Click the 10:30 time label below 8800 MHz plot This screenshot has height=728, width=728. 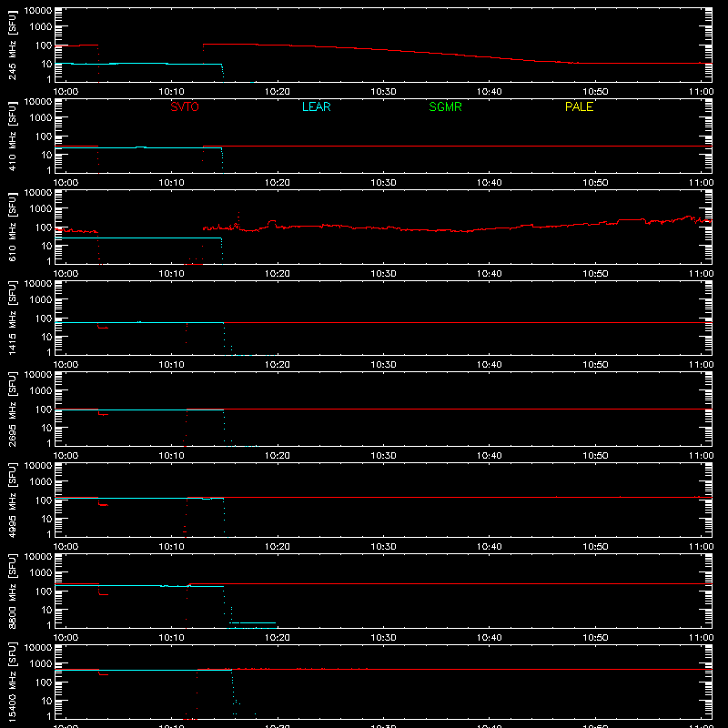coord(383,638)
